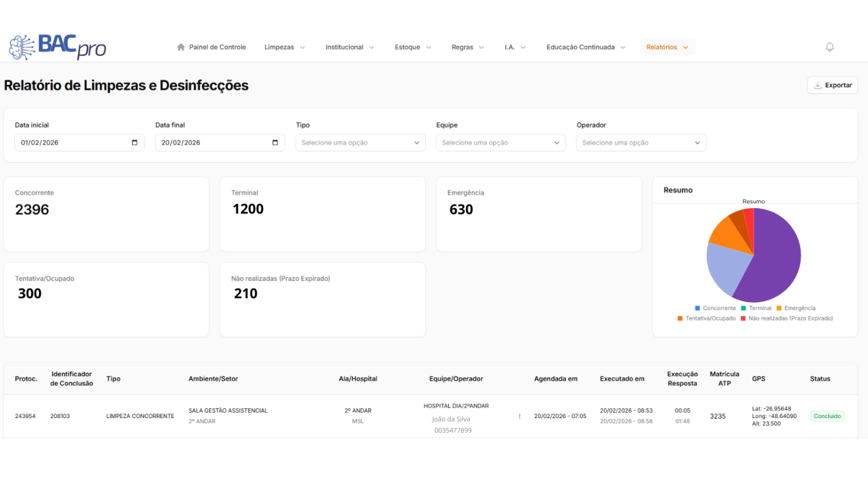Click the Identificador de Conclusão header
The height and width of the screenshot is (488, 868).
tap(72, 379)
